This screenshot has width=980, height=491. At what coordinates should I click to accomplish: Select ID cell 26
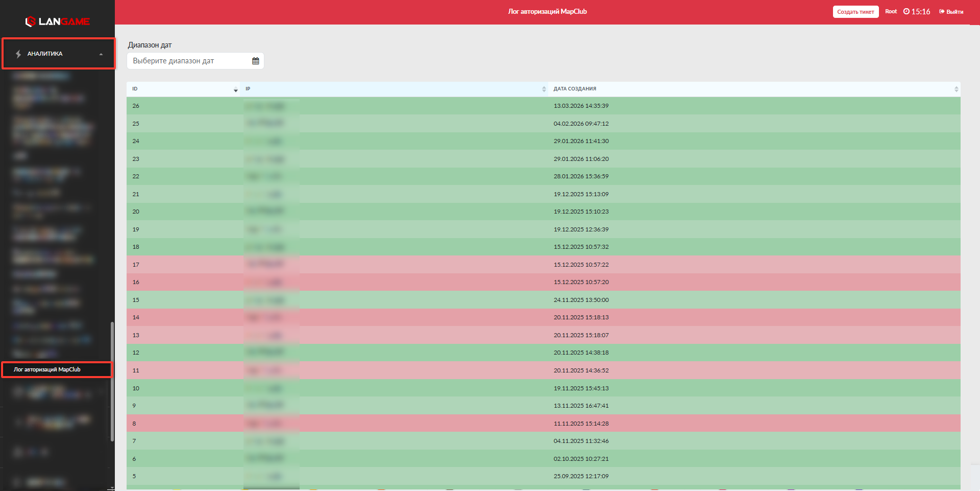(136, 106)
